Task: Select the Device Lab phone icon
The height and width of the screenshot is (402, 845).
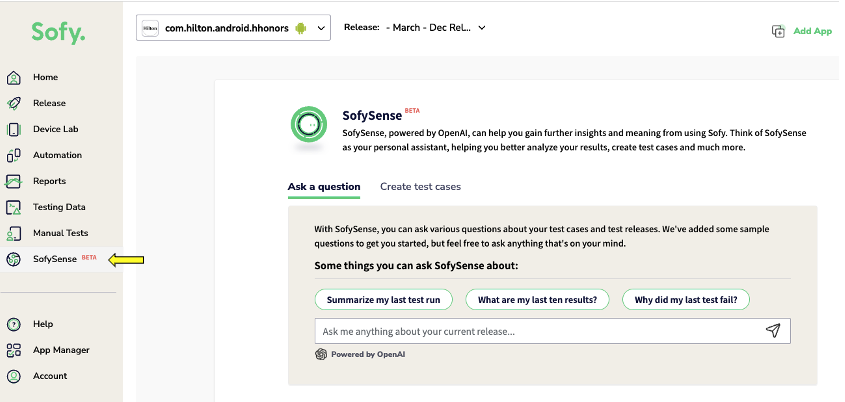Action: click(13, 129)
